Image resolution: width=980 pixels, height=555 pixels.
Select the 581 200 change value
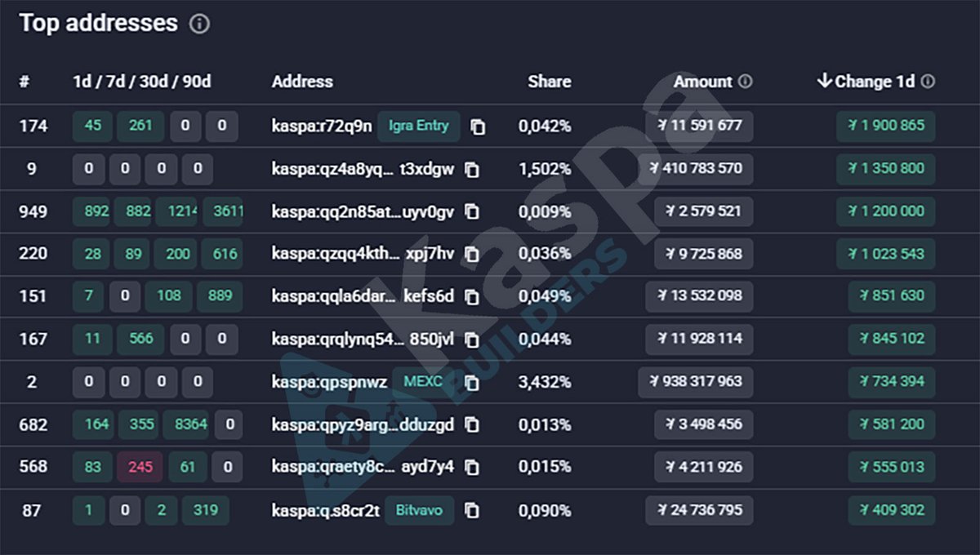pyautogui.click(x=892, y=425)
